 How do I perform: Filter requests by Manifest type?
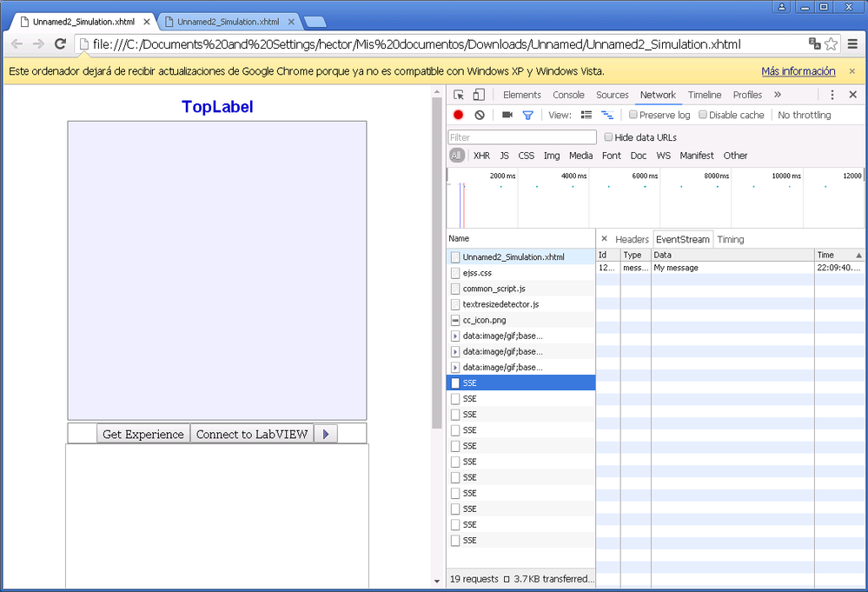point(697,156)
